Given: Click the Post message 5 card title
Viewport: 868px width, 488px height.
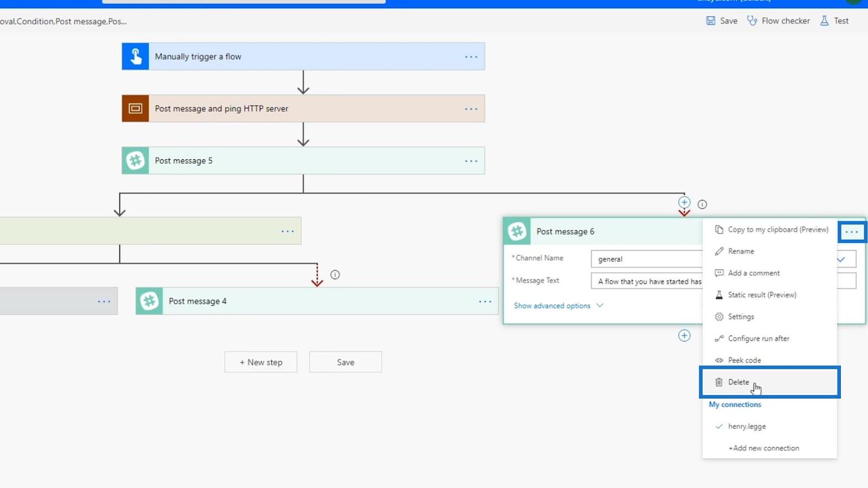Looking at the screenshot, I should pos(183,160).
